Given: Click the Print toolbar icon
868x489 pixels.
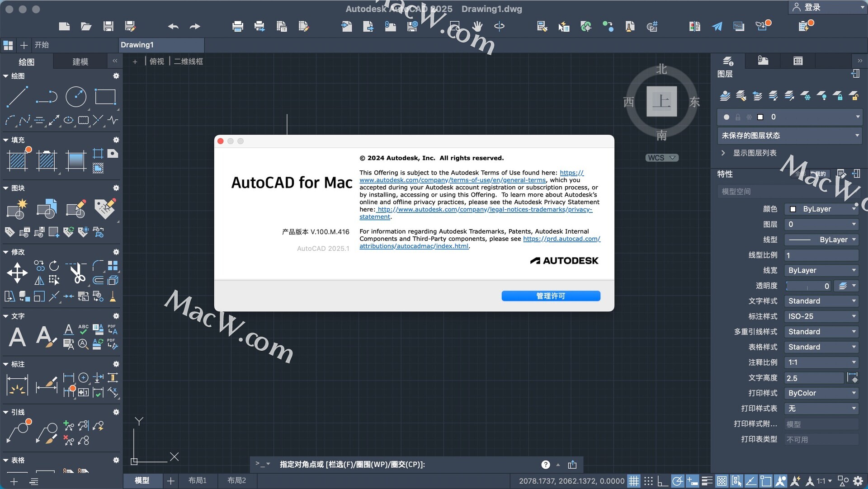Looking at the screenshot, I should point(238,26).
